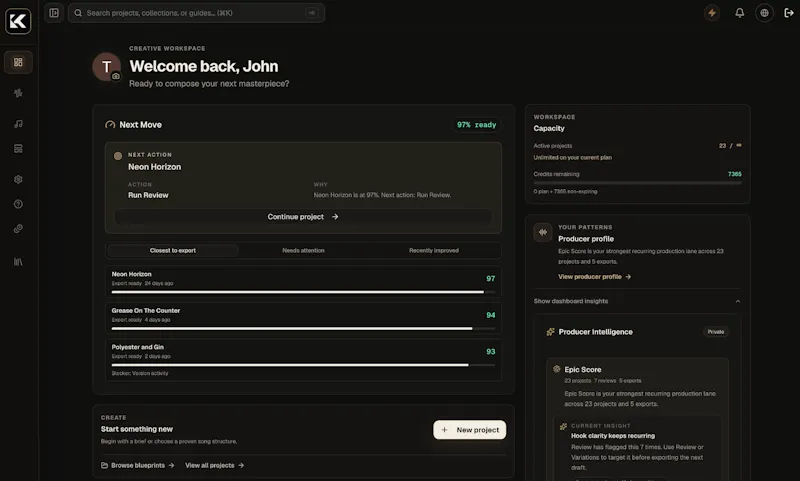Click the Continue project button

coord(303,217)
